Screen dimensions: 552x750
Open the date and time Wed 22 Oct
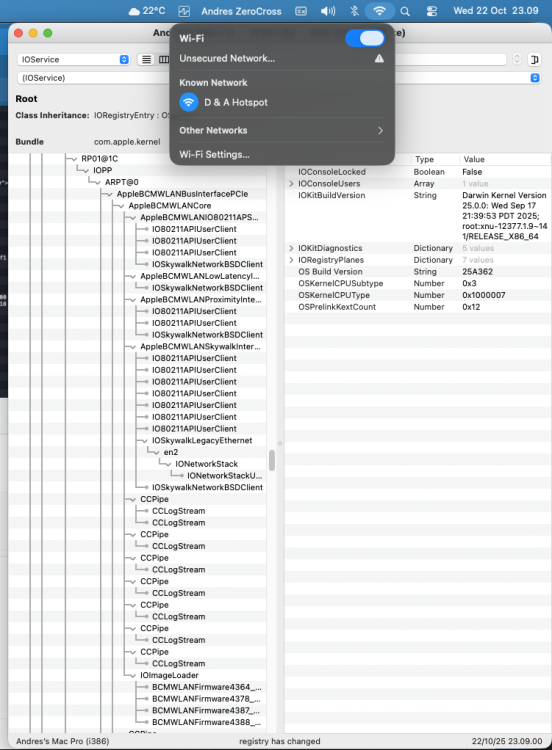click(x=496, y=11)
